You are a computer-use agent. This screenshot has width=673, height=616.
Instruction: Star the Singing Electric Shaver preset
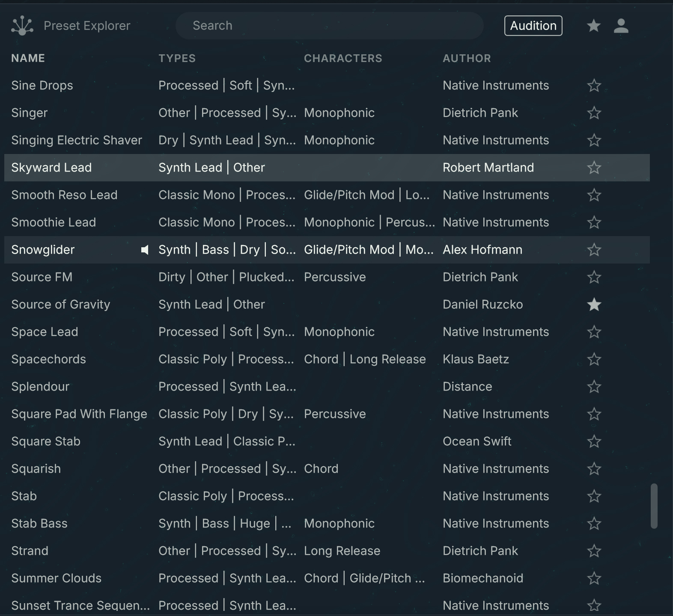click(x=594, y=140)
